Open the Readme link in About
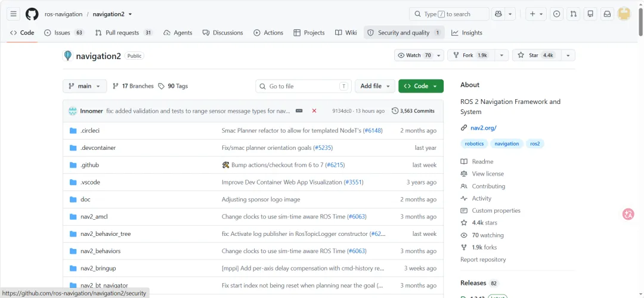 [477, 161]
